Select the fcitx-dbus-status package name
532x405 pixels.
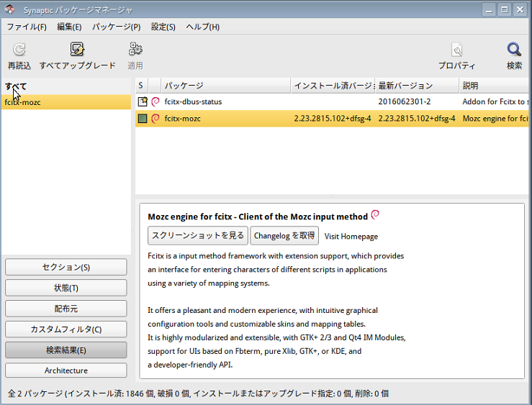tap(193, 101)
